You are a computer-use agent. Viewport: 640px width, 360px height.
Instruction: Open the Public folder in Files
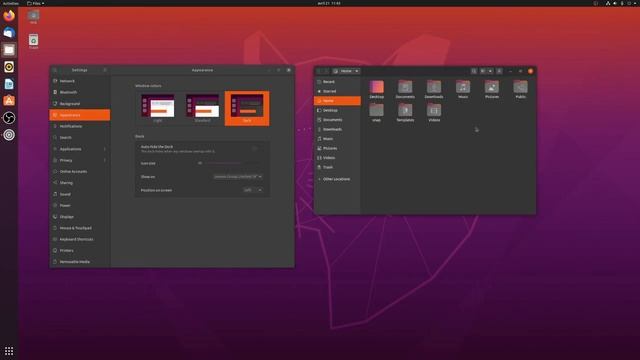[520, 89]
